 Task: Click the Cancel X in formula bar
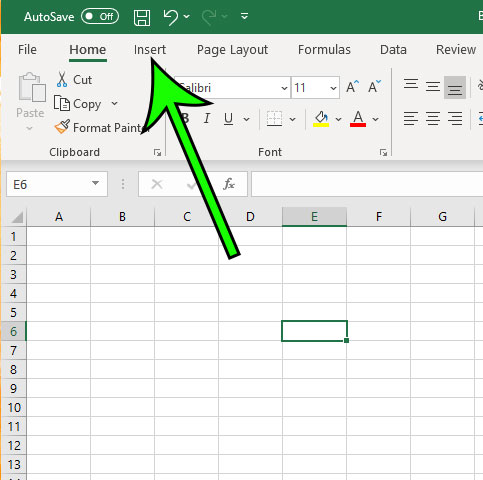[x=157, y=184]
